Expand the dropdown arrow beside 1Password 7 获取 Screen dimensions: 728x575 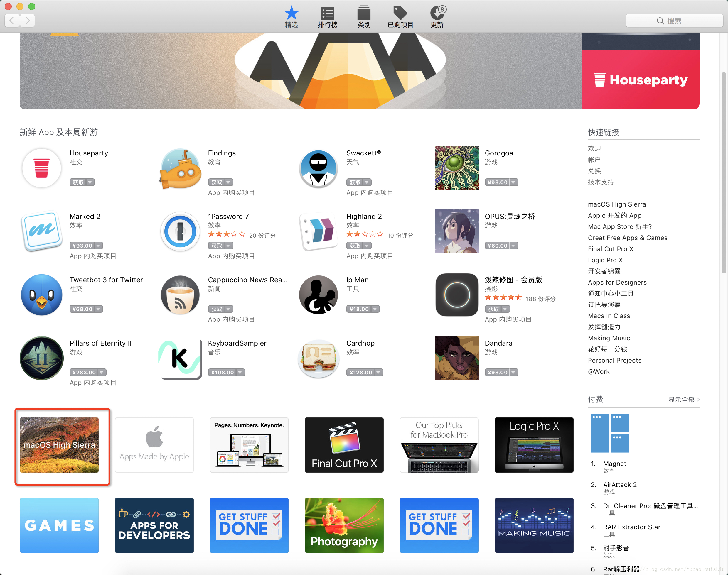[x=229, y=246]
